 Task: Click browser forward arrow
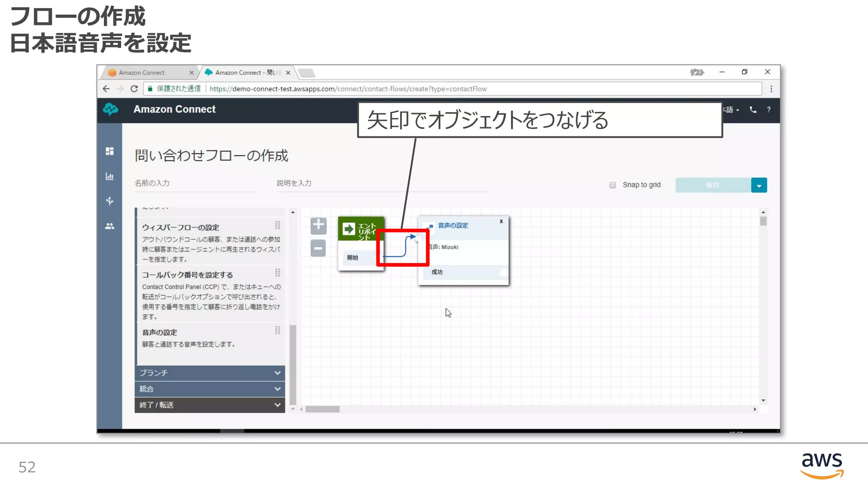click(120, 89)
